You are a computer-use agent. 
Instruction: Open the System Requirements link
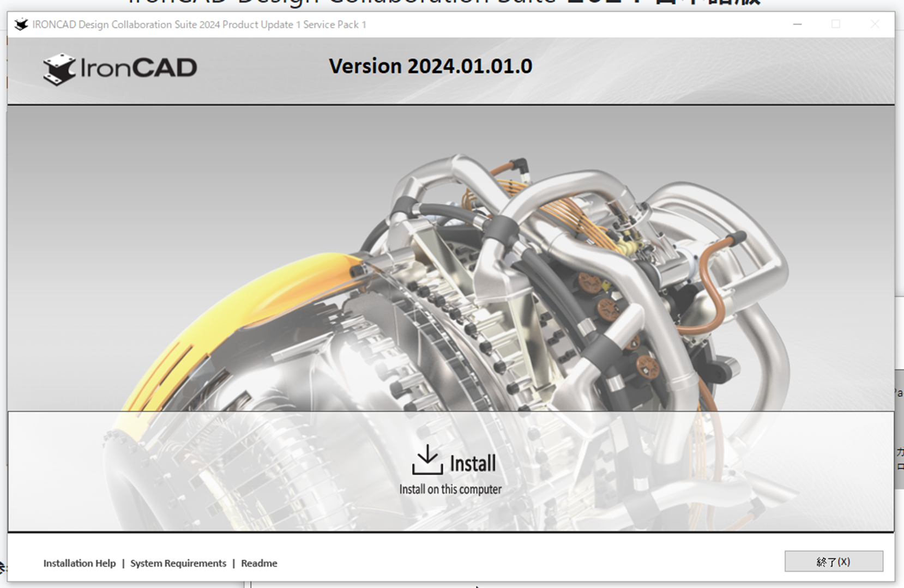tap(178, 563)
